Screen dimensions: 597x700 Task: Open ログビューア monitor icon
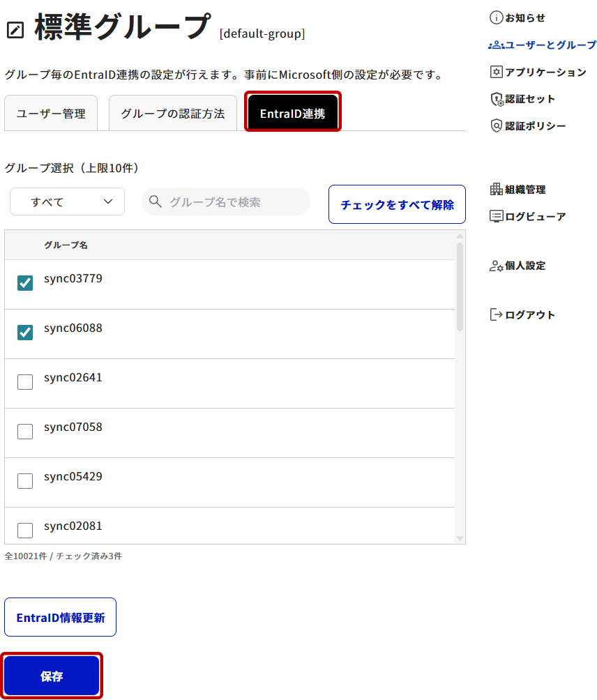pos(496,217)
